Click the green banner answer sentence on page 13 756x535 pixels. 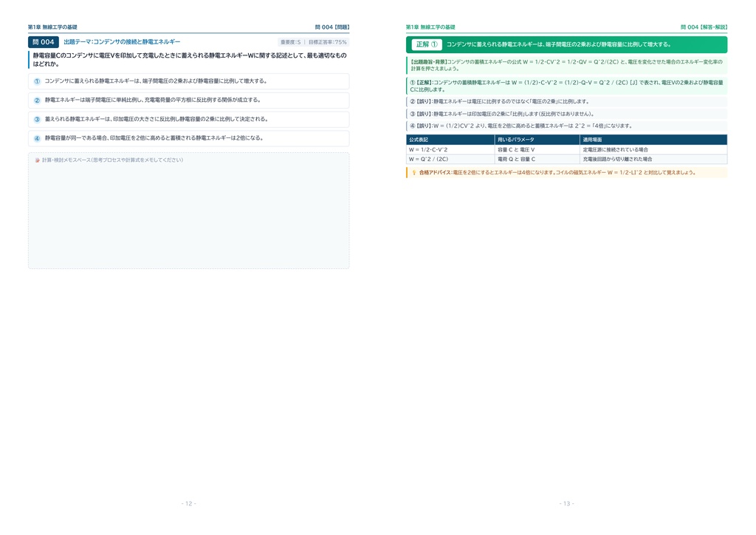[558, 44]
